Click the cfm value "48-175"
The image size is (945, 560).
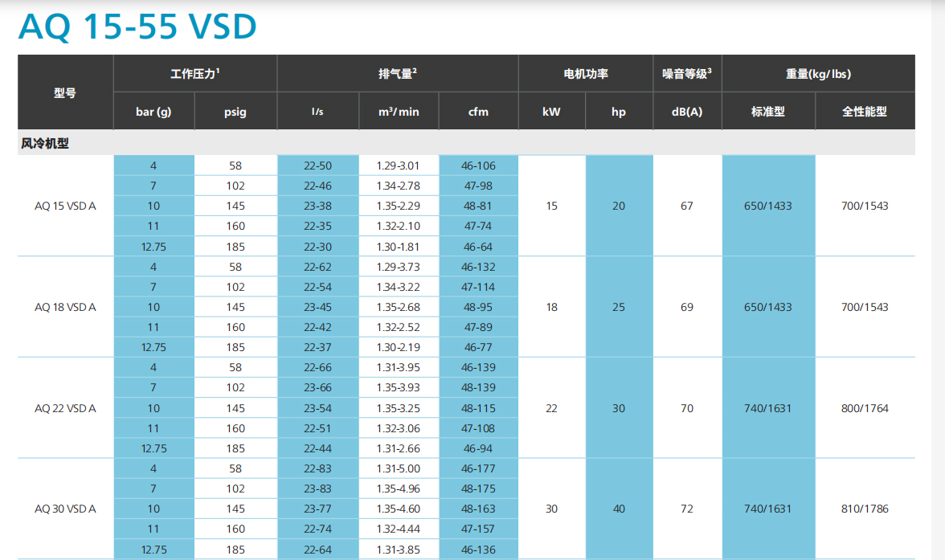point(479,488)
